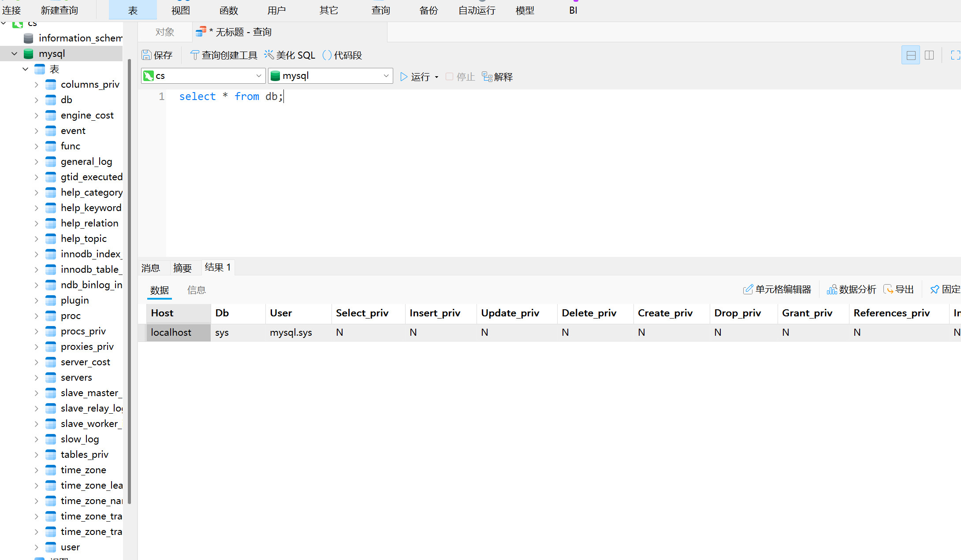Toggle horizontal split layout view
Screen dimensions: 961x560
pos(911,55)
